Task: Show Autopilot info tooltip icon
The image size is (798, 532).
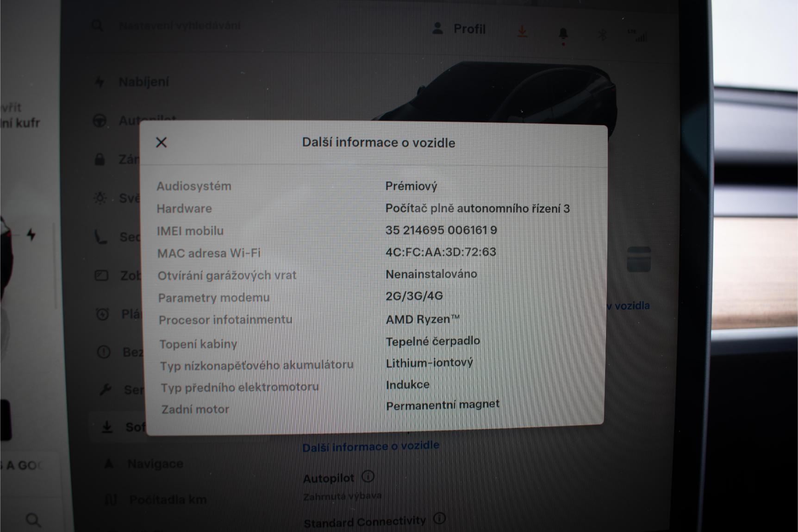Action: tap(368, 476)
